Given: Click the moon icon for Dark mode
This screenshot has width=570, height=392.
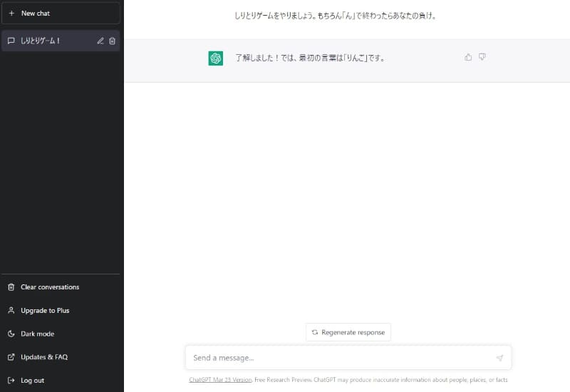Looking at the screenshot, I should pos(11,334).
